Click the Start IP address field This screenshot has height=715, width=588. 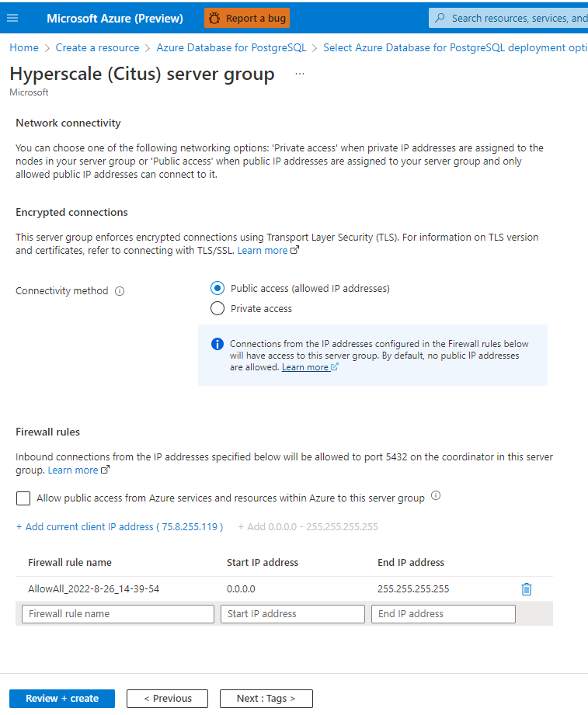(292, 614)
